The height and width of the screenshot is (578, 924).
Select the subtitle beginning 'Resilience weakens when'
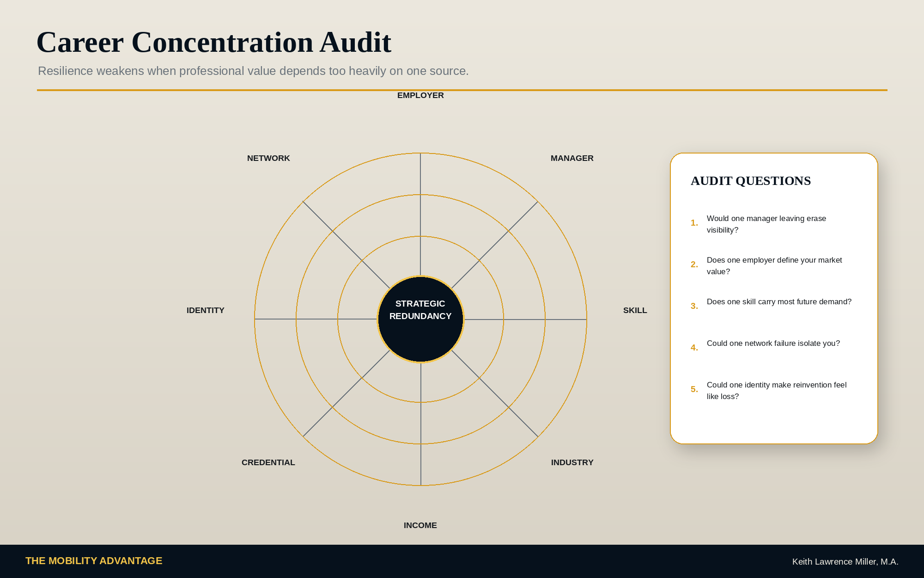tap(253, 71)
